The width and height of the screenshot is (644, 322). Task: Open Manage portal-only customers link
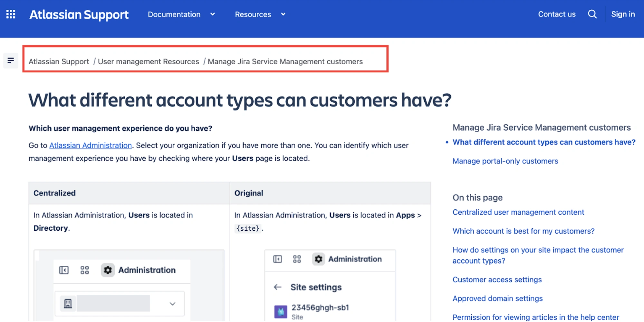(505, 161)
